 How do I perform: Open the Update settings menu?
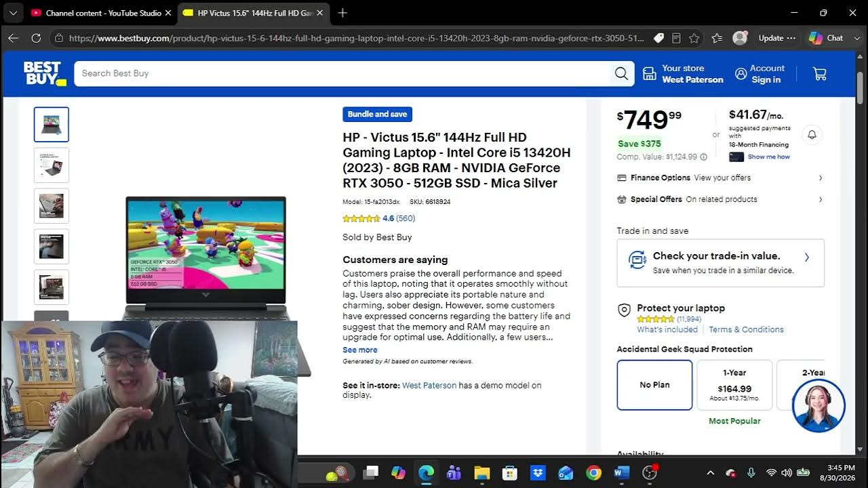click(x=776, y=38)
